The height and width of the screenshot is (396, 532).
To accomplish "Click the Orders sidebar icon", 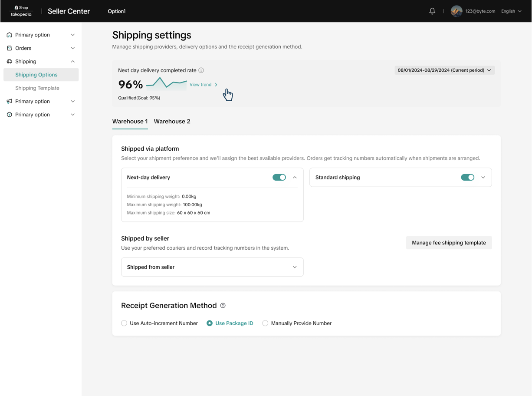I will (x=10, y=48).
